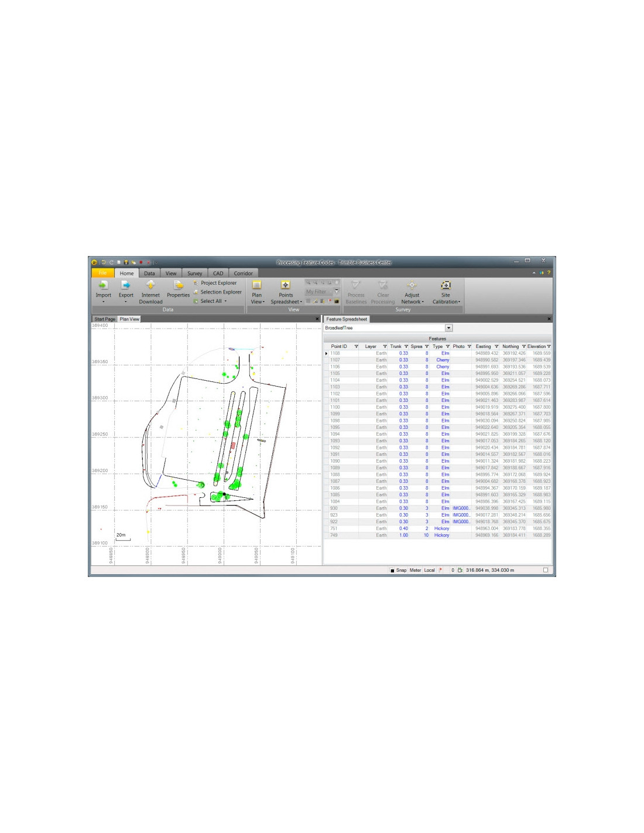Toggle the checkbox at status bar right end

(x=546, y=570)
